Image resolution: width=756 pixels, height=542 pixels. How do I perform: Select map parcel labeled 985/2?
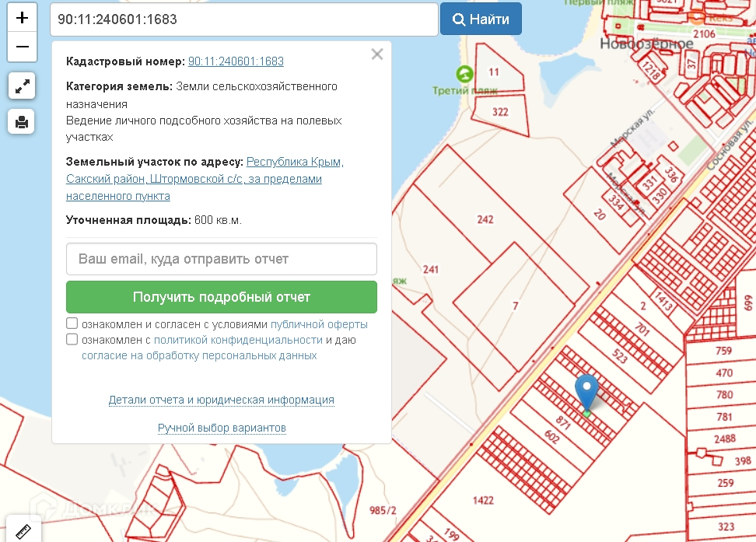pos(383,510)
